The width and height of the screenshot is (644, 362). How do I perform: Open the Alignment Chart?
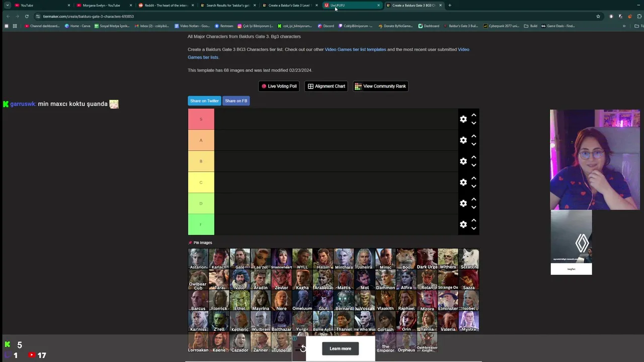coord(326,86)
